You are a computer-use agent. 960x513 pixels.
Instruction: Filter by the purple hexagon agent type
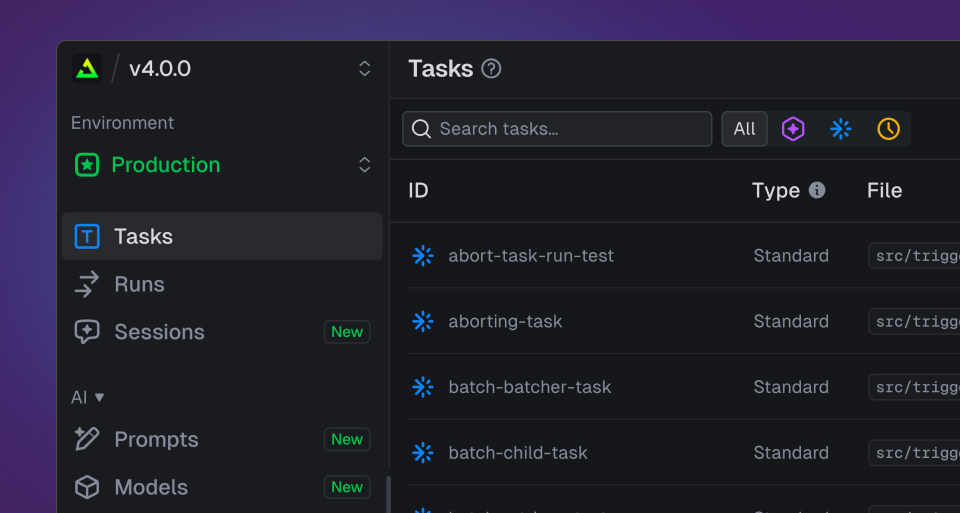pos(793,129)
